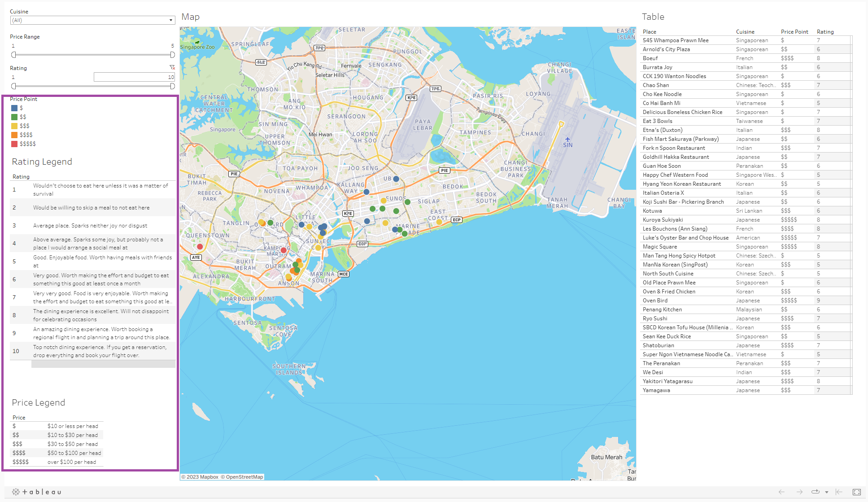Click the Replay animation icon
868x502 pixels.
click(815, 492)
